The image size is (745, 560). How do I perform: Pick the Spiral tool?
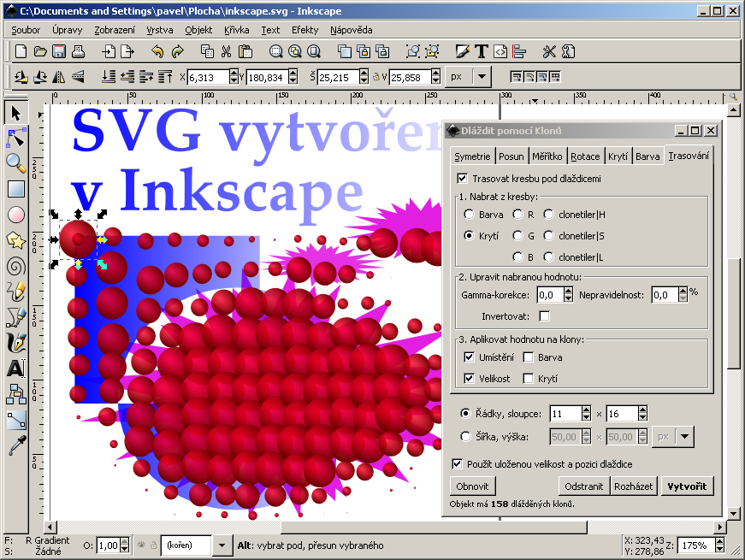click(x=16, y=266)
